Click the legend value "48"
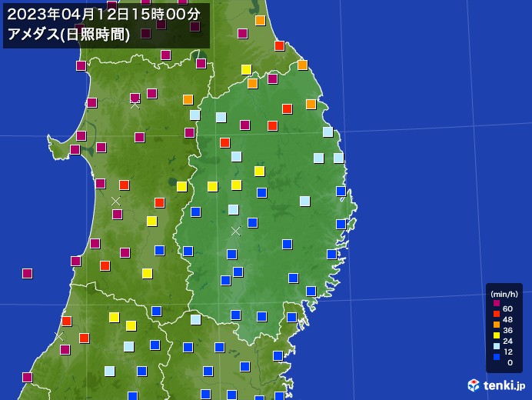This screenshot has height=400, width=532. coord(507,319)
